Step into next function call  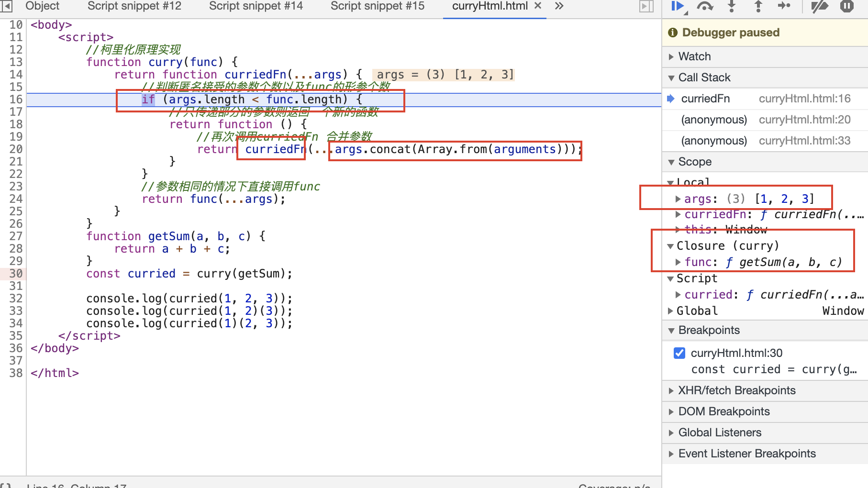tap(732, 6)
